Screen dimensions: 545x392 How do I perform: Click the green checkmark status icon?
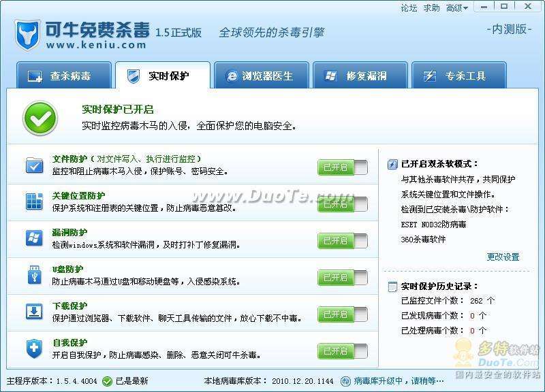tap(40, 118)
